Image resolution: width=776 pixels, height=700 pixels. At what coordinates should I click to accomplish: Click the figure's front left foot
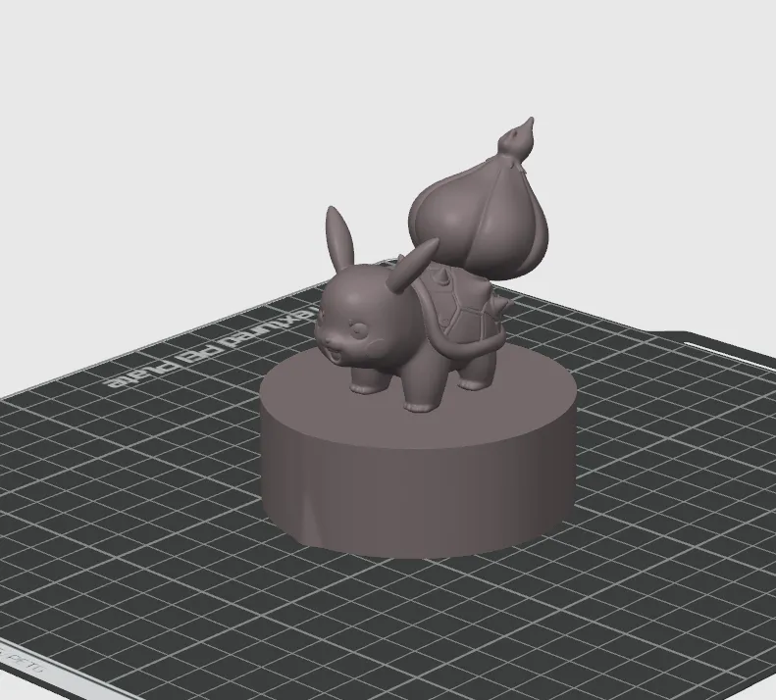point(364,387)
